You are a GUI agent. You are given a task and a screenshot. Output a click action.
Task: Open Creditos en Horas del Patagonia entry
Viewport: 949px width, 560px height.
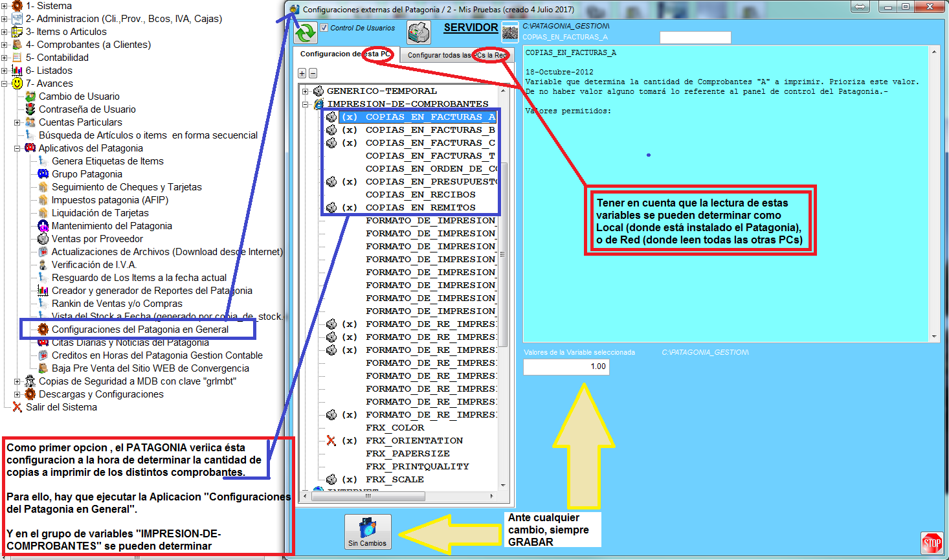157,355
